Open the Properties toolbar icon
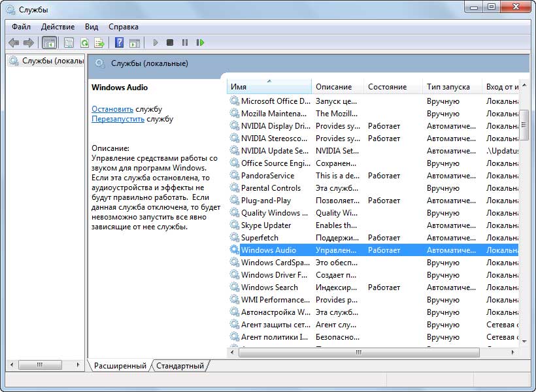The height and width of the screenshot is (392, 536). coord(69,42)
